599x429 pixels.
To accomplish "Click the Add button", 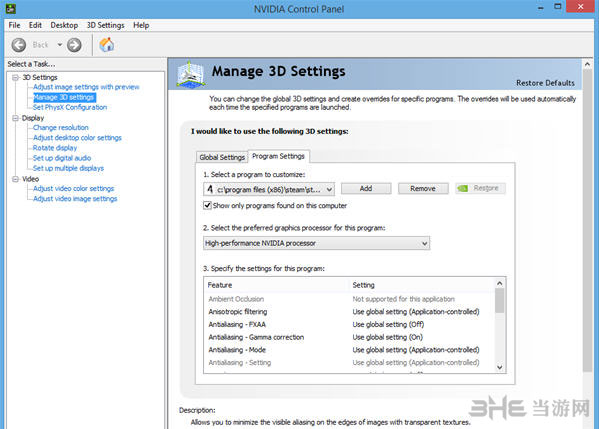I will [366, 188].
